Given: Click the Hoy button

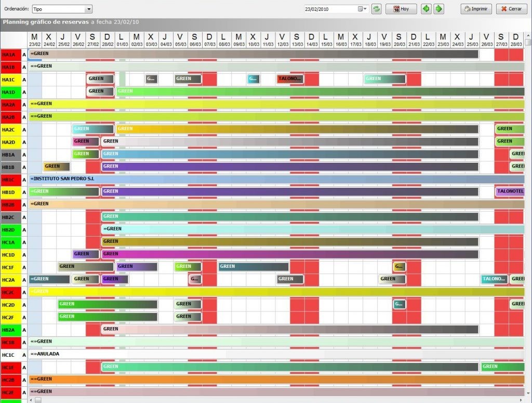Looking at the screenshot, I should click(401, 9).
